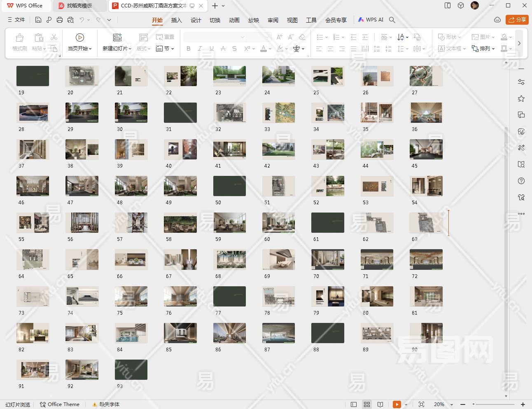This screenshot has width=532, height=409.
Task: Open the search magnifier icon
Action: click(392, 20)
